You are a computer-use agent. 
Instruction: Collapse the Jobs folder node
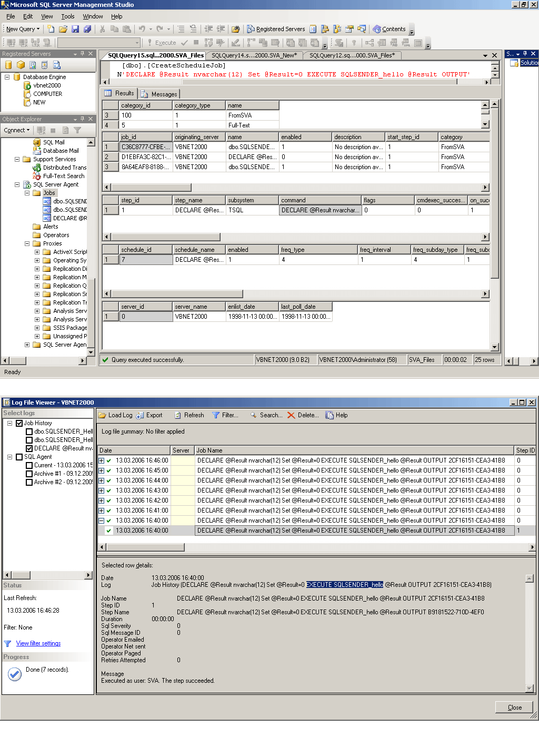point(27,193)
